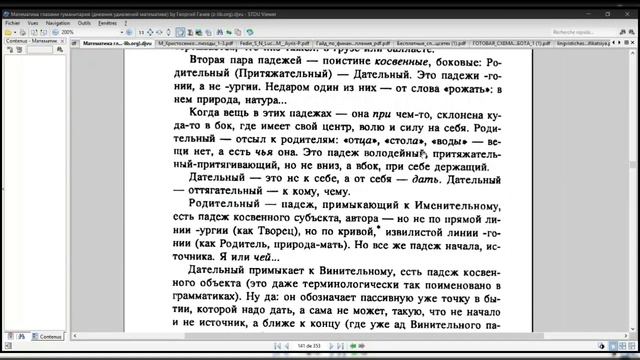Select the text selection tool icon

[x=190, y=32]
